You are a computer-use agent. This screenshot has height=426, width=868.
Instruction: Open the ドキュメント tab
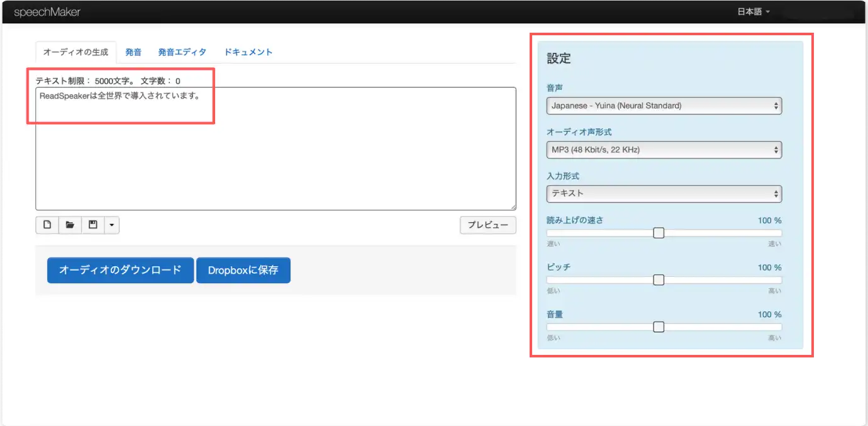click(248, 52)
